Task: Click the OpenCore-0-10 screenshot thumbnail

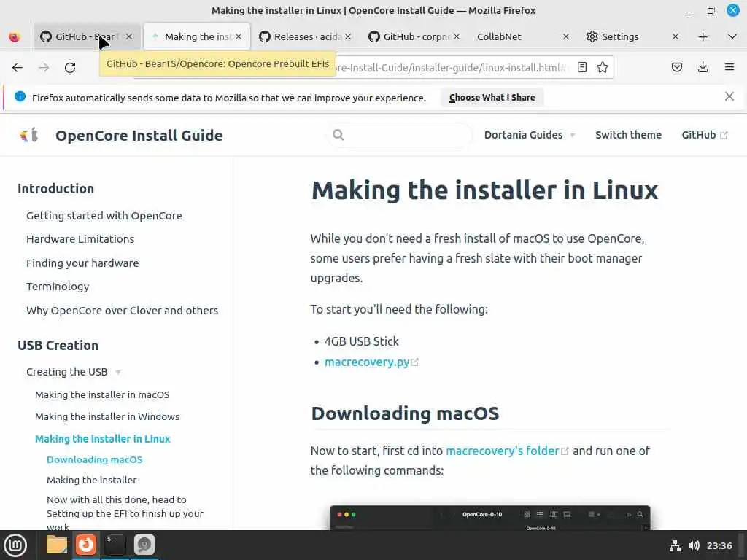Action: [489, 518]
